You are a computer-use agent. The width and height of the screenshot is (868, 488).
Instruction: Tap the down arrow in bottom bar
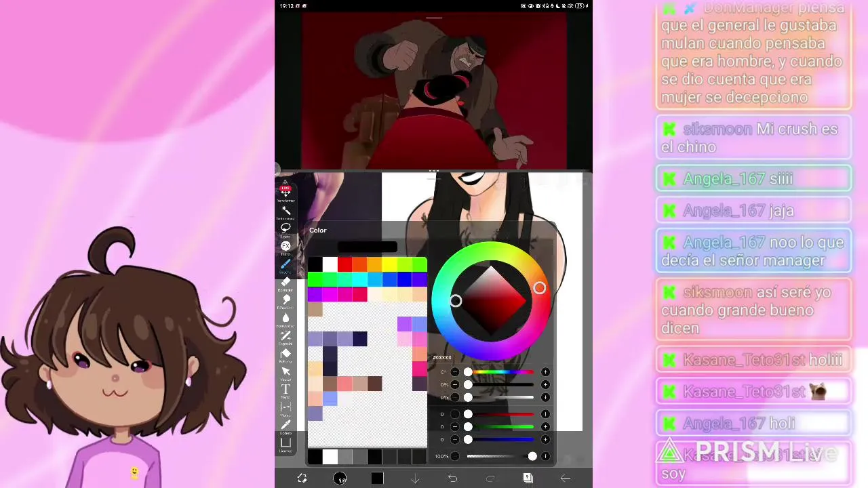(x=415, y=479)
